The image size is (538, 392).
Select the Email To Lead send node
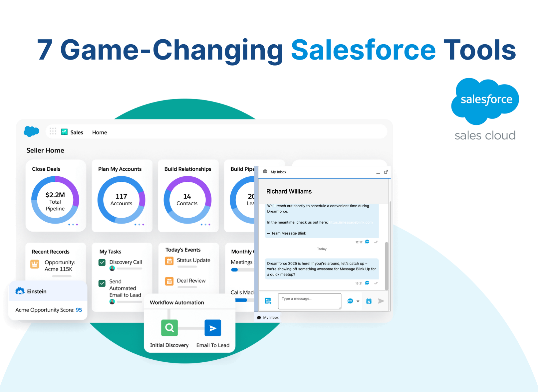213,328
